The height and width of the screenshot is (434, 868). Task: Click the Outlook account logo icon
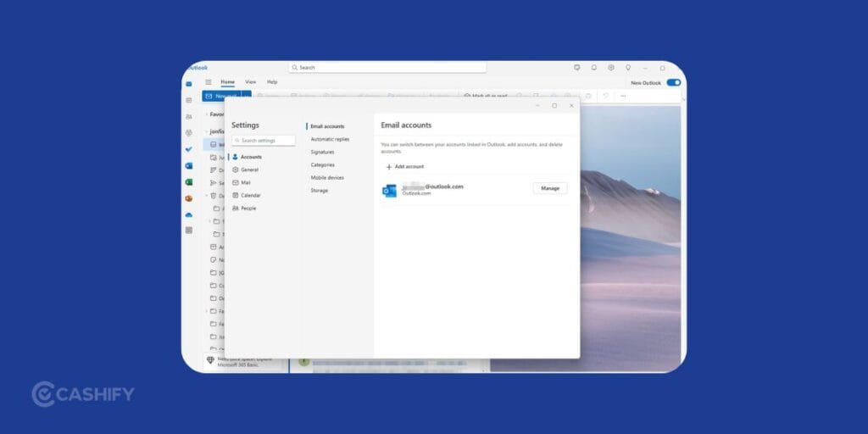click(x=390, y=191)
